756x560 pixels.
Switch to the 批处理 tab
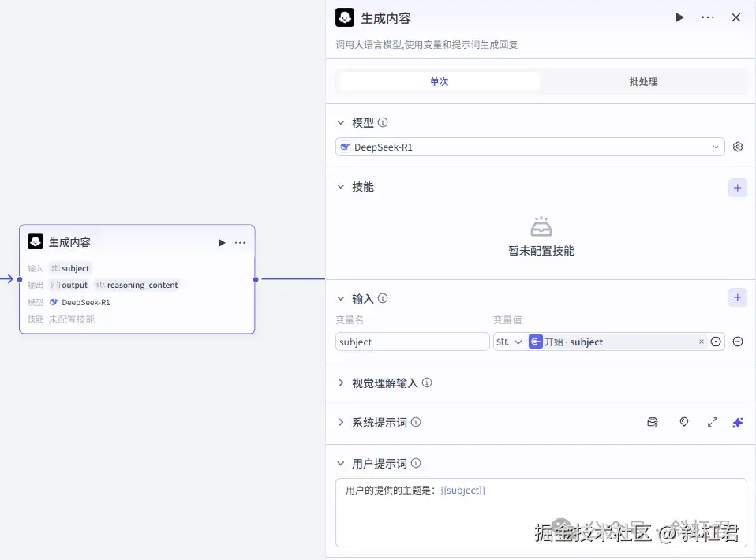(x=642, y=80)
